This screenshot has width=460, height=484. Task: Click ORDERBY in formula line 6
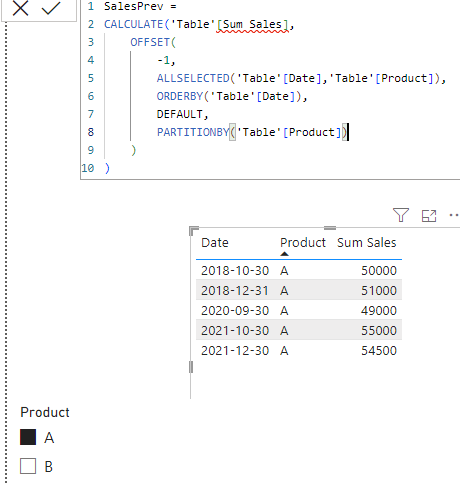pyautogui.click(x=180, y=96)
